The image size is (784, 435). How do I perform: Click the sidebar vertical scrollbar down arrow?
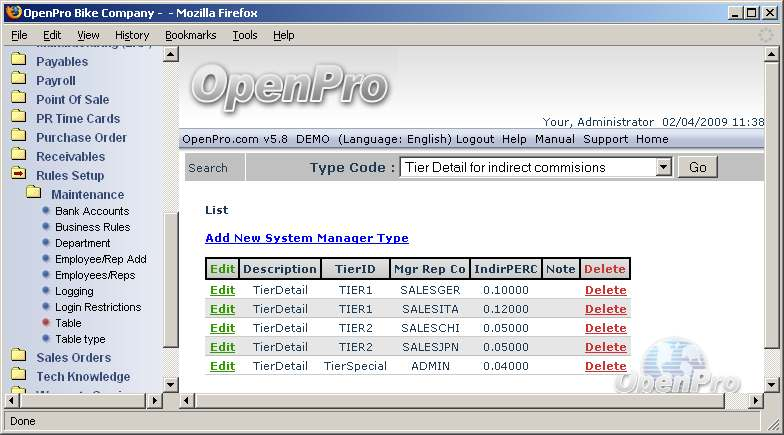coord(170,384)
